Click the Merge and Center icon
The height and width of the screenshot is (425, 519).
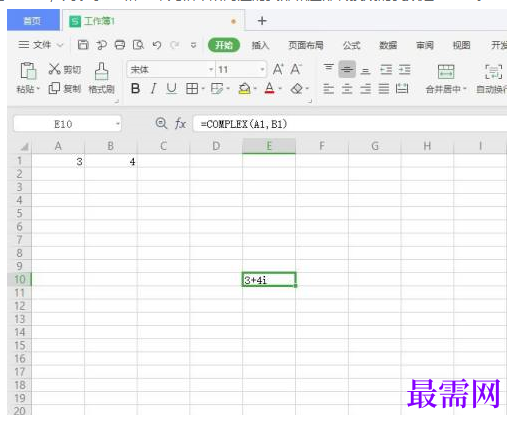(446, 71)
